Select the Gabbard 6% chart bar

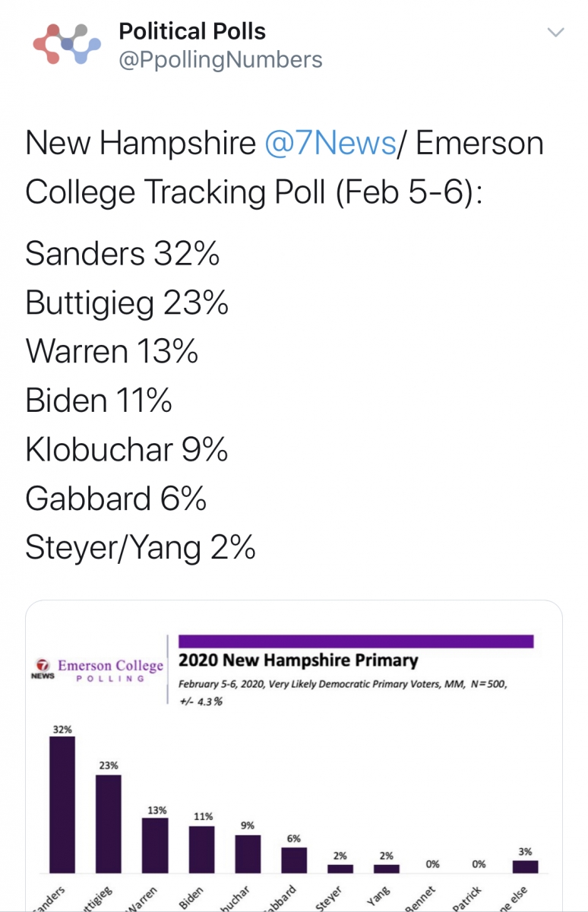coord(294,860)
